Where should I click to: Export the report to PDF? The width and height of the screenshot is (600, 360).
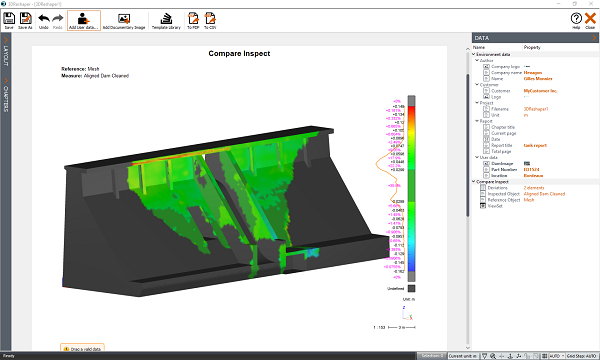pyautogui.click(x=193, y=20)
